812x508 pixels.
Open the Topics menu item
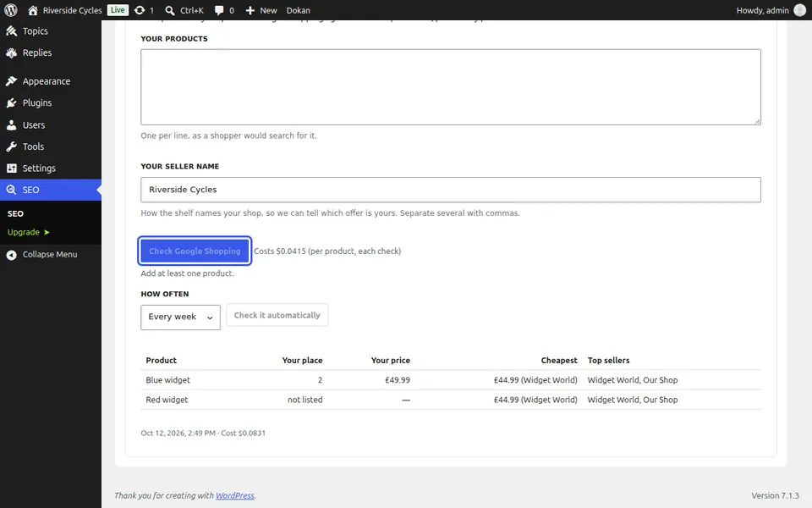pos(51,31)
